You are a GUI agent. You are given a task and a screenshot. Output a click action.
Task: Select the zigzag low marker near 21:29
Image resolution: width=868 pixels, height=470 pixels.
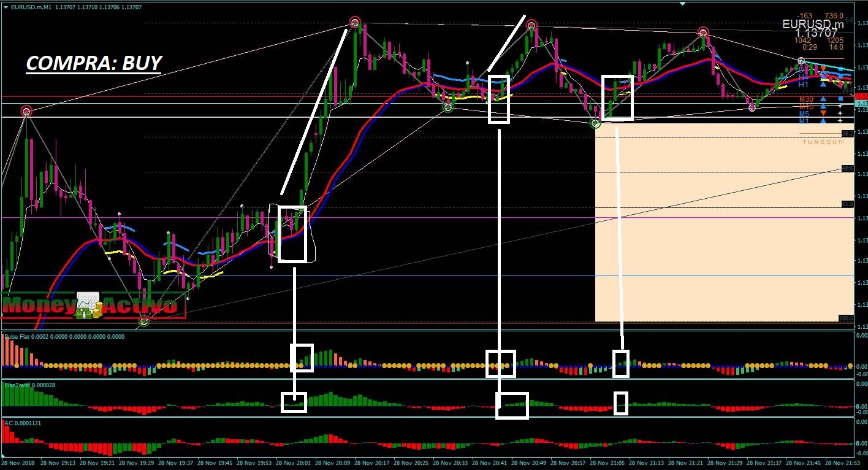click(752, 107)
